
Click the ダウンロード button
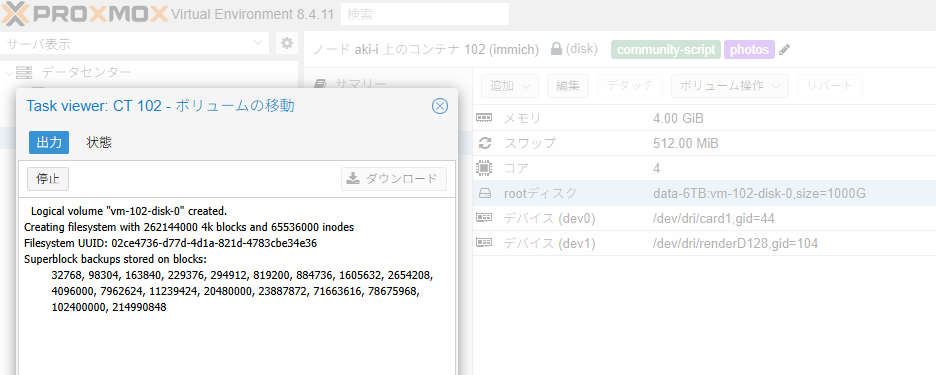pos(394,179)
